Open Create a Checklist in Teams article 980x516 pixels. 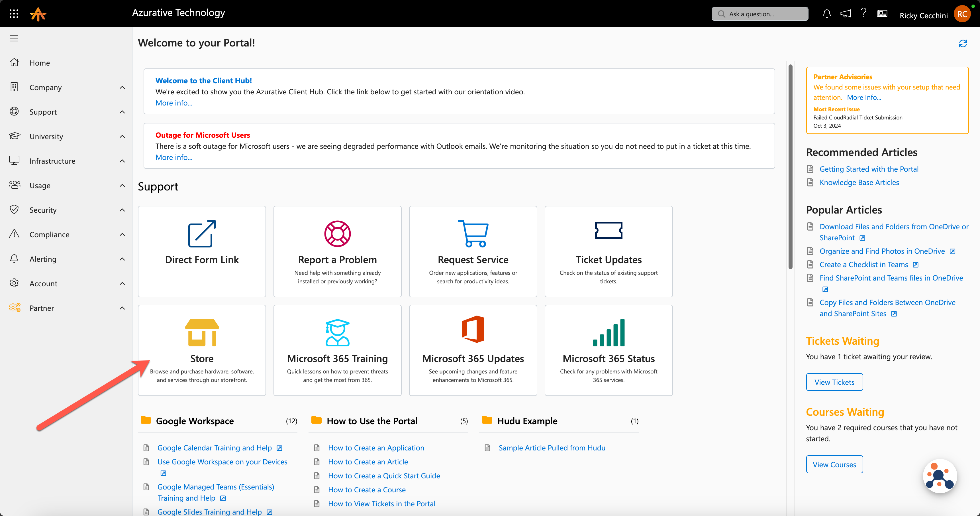pos(863,264)
